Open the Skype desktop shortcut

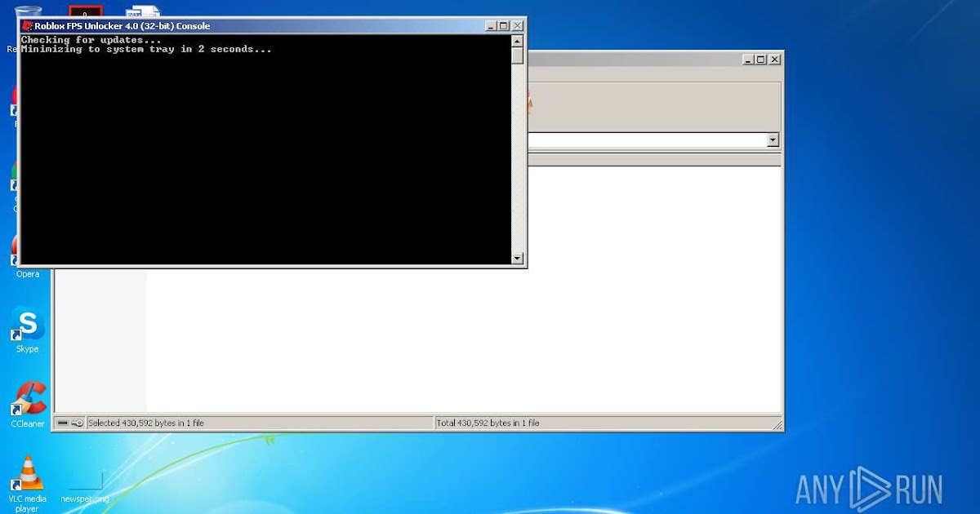click(x=27, y=330)
